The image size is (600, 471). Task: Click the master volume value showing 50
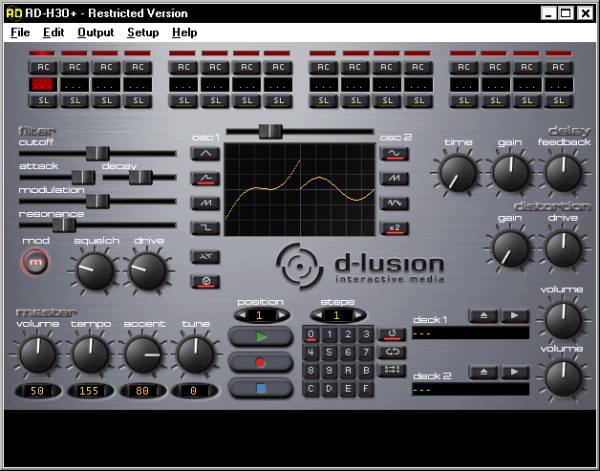pyautogui.click(x=38, y=391)
